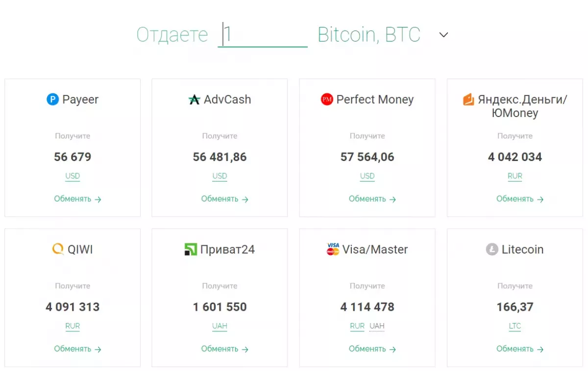Click the Яндекс.Деньги wallet icon
588x371 pixels.
click(468, 100)
